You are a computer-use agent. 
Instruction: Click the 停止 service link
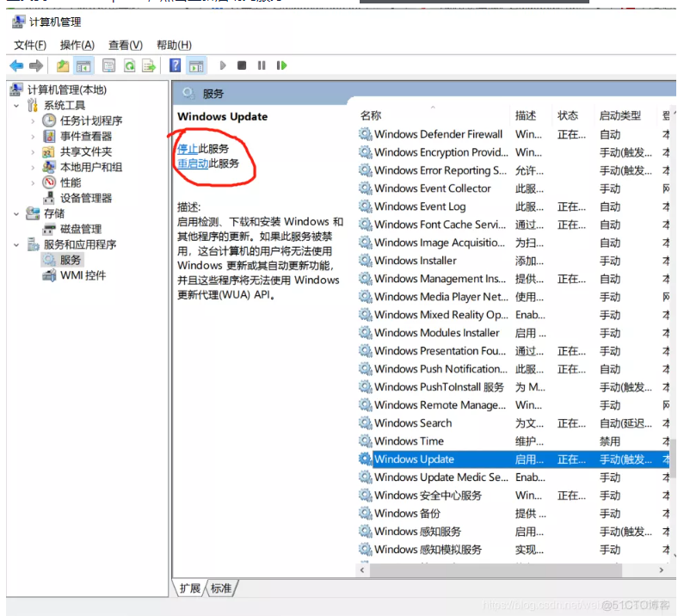(188, 149)
